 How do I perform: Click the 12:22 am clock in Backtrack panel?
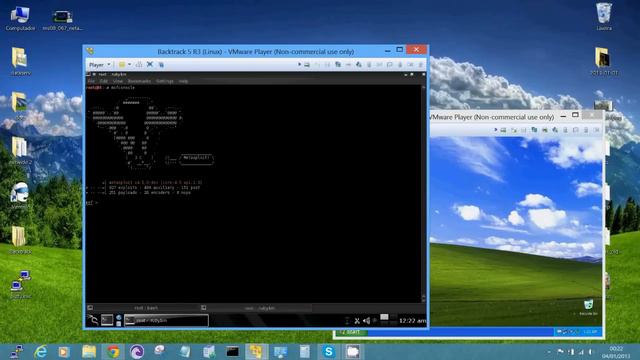click(x=412, y=321)
